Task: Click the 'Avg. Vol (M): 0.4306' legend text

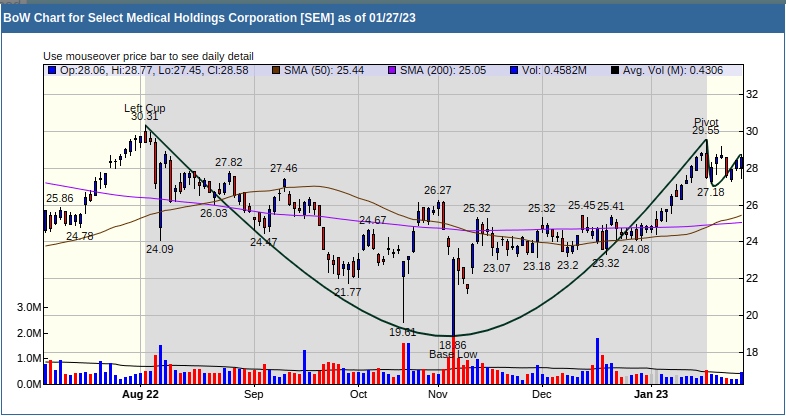Action: pos(673,71)
